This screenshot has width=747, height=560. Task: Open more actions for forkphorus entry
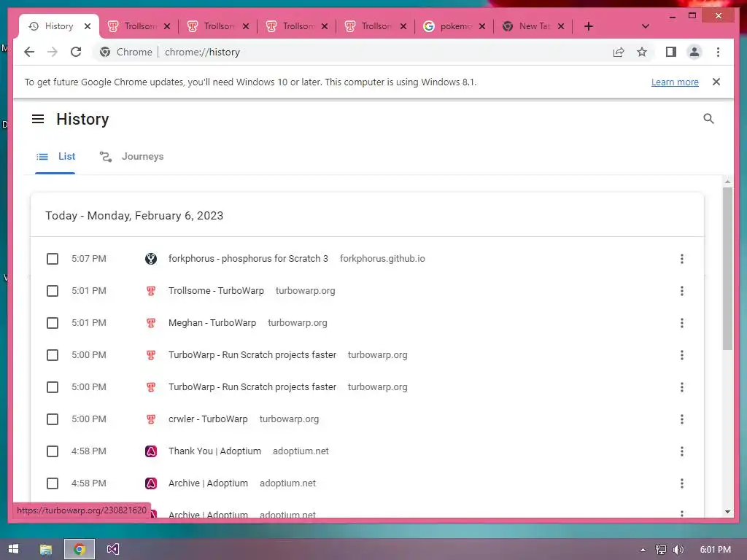682,259
